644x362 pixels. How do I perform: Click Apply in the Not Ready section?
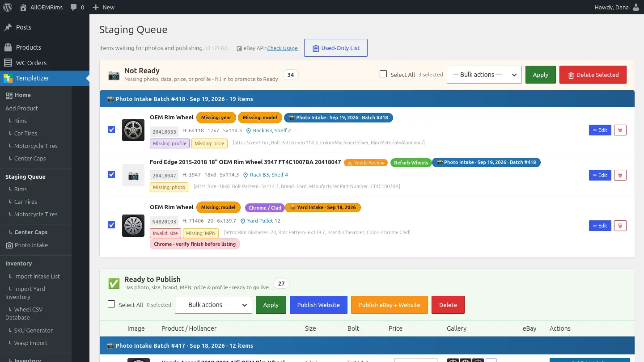pos(541,75)
